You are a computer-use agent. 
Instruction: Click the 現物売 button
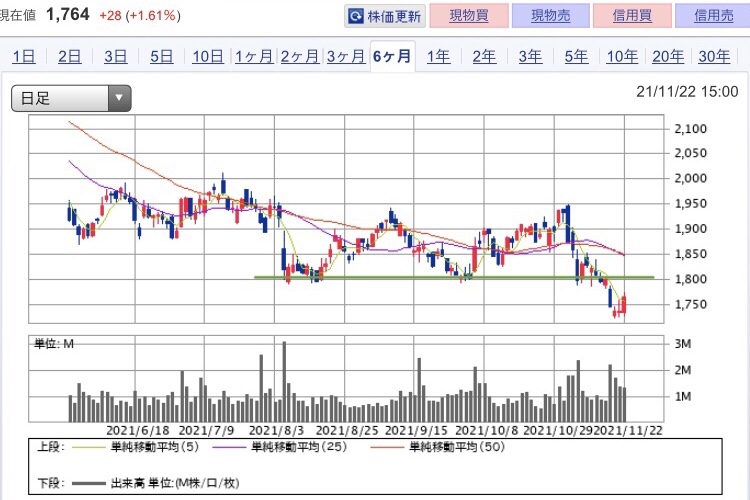551,16
